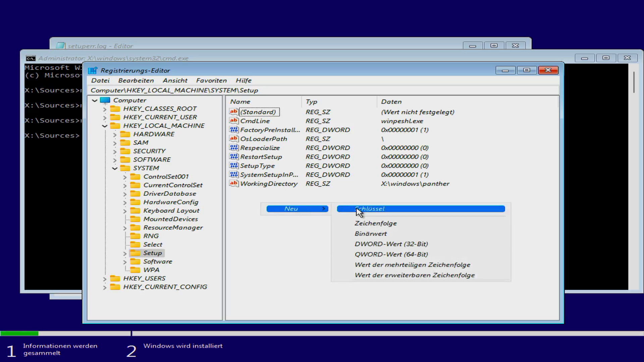The height and width of the screenshot is (362, 644).
Task: Open the Bearbeiten menu
Action: click(x=136, y=80)
